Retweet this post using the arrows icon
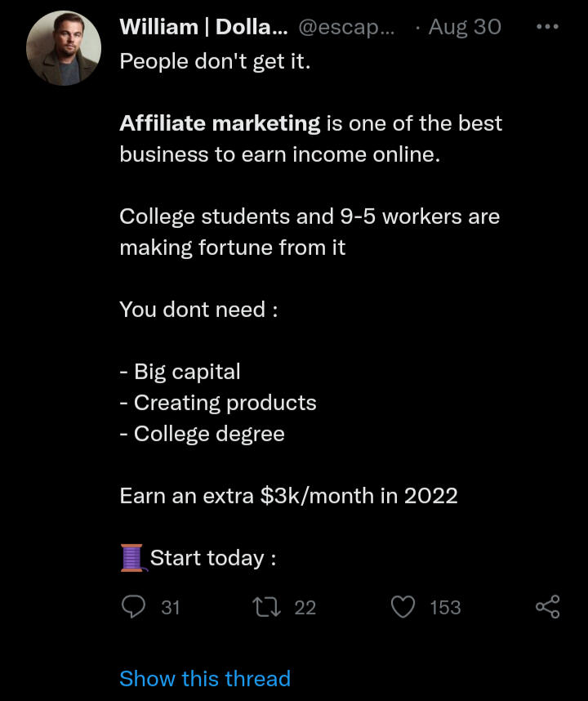Image resolution: width=588 pixels, height=701 pixels. [x=265, y=607]
